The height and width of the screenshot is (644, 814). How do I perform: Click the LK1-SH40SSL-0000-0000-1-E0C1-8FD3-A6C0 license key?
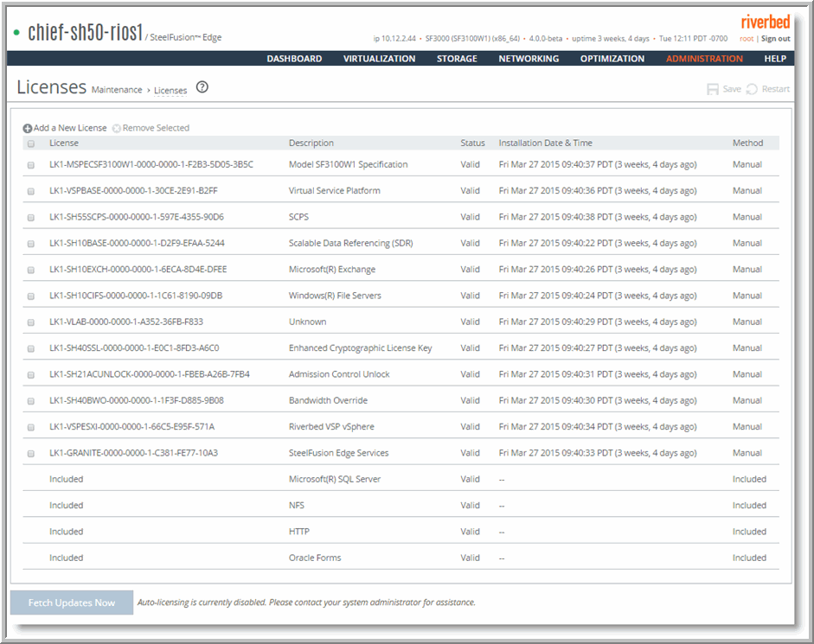click(134, 348)
